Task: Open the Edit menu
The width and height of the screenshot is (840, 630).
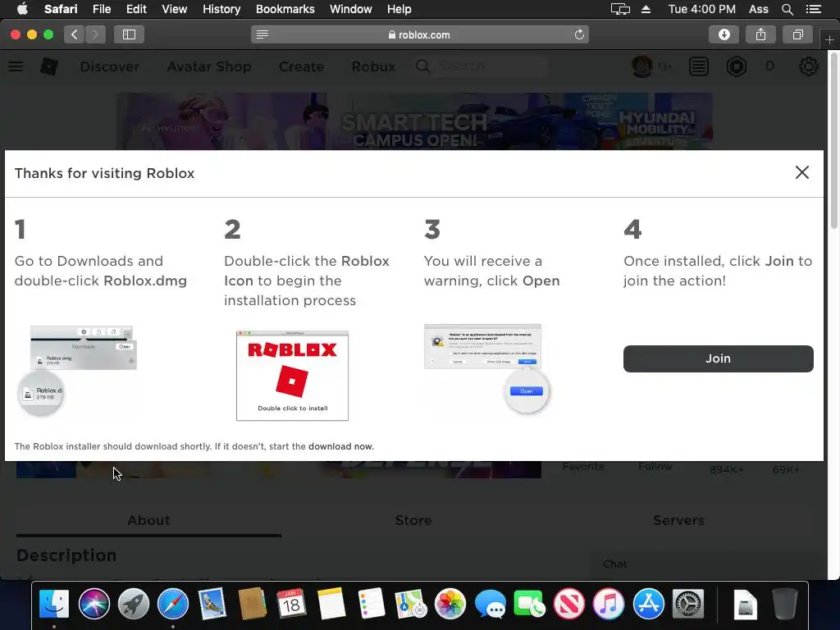Action: pyautogui.click(x=136, y=9)
